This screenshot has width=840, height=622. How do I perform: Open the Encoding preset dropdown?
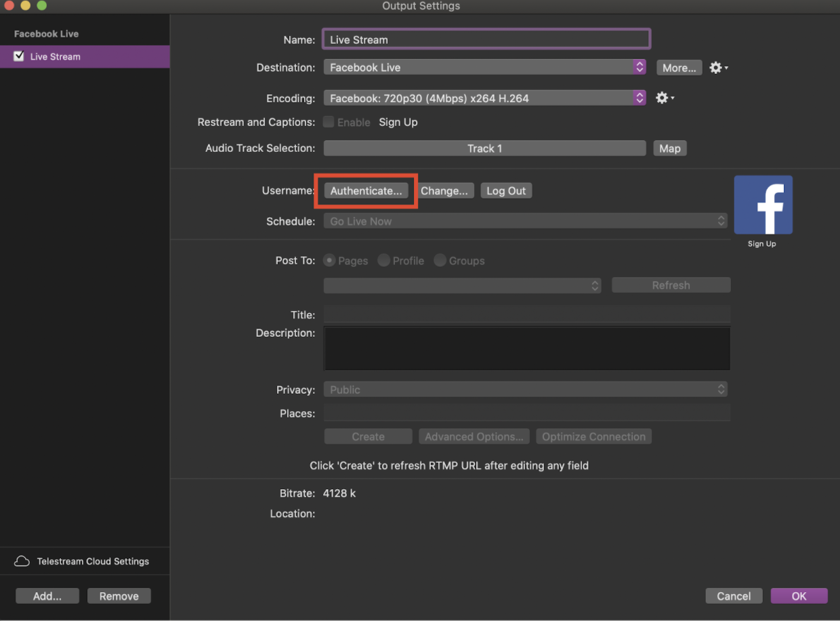point(484,98)
